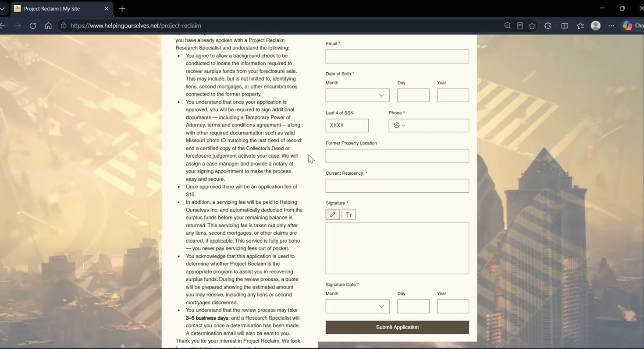
Task: Select the draw signature pen icon
Action: click(x=332, y=215)
